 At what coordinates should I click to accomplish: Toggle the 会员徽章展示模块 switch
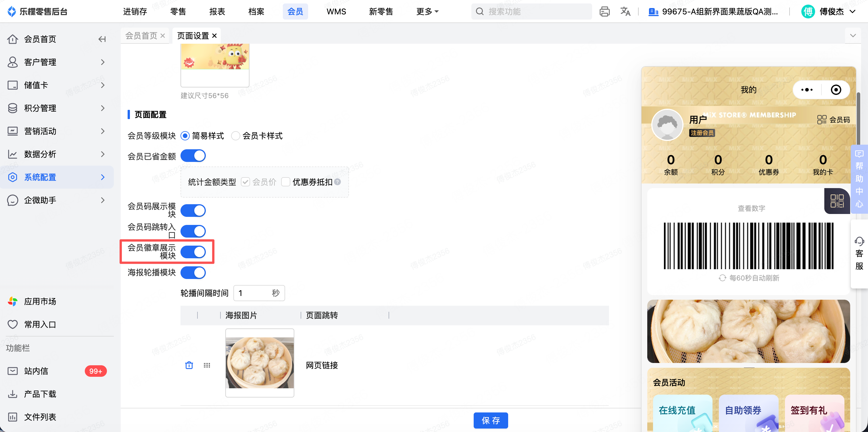[193, 252]
